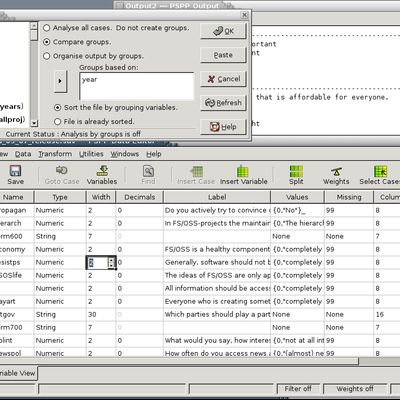Click the 'Weights off' status bar entry
Screen dimensions: 400x400
point(355,389)
